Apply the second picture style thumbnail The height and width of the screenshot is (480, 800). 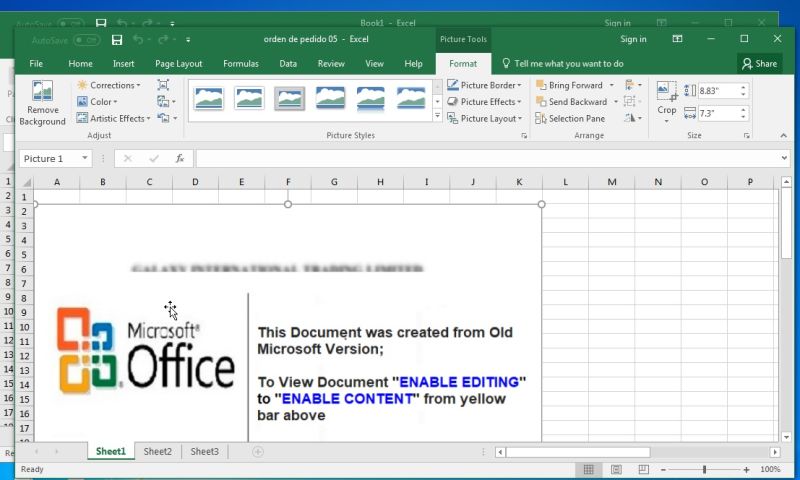(249, 98)
